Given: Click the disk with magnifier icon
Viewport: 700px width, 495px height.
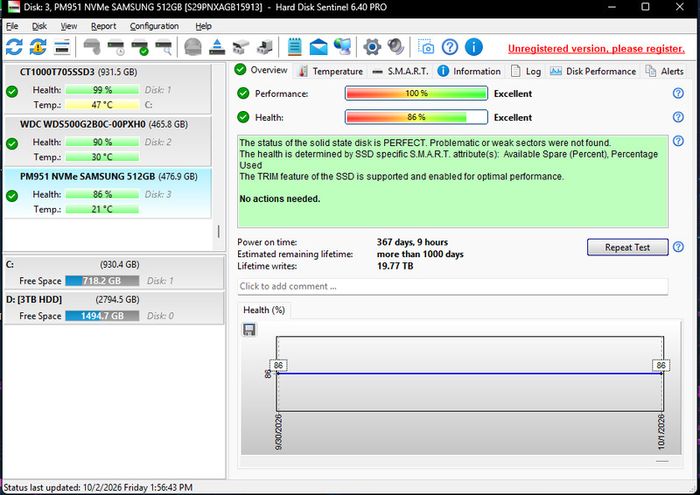Looking at the screenshot, I should (x=163, y=47).
